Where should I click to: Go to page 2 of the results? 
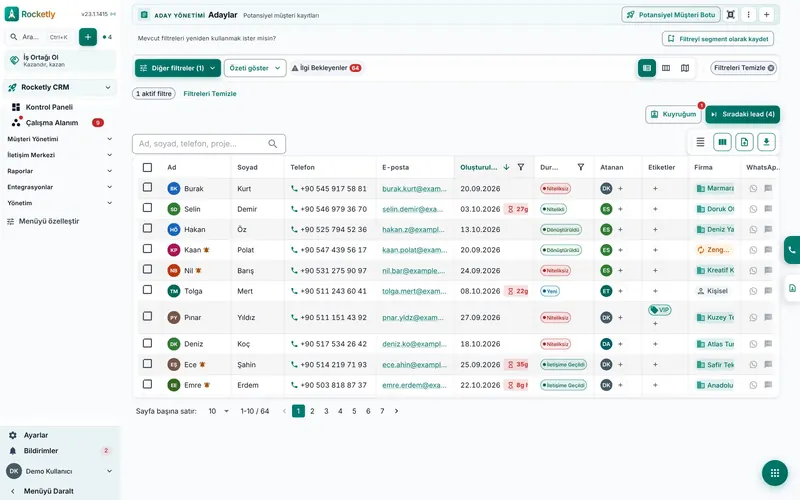[312, 411]
